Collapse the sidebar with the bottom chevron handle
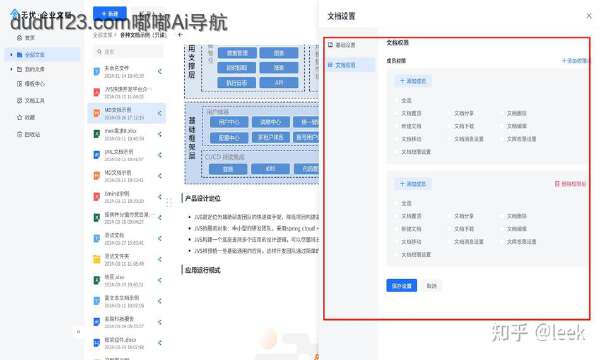600x360 pixels. pyautogui.click(x=78, y=332)
